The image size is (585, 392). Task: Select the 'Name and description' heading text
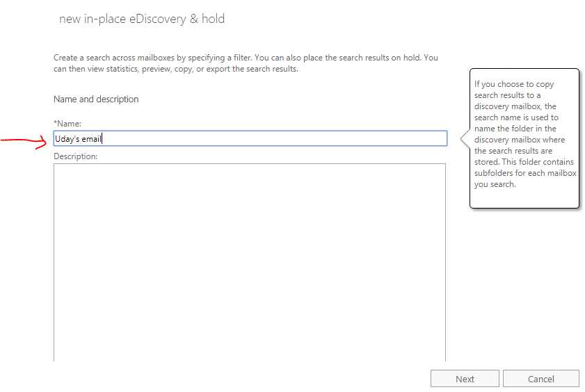click(x=96, y=99)
